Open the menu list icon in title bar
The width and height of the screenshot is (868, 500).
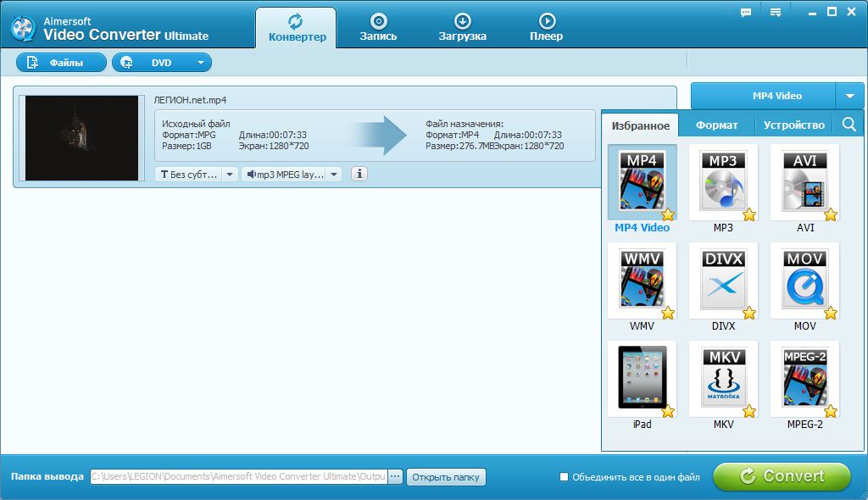[x=776, y=13]
